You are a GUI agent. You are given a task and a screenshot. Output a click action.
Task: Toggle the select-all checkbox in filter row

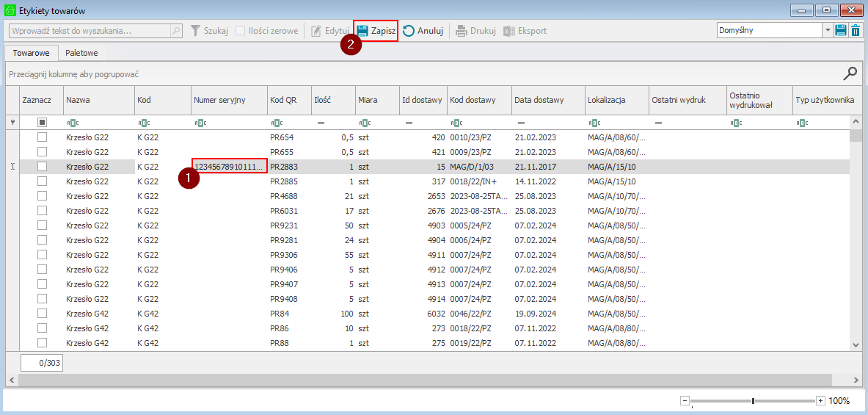point(43,123)
